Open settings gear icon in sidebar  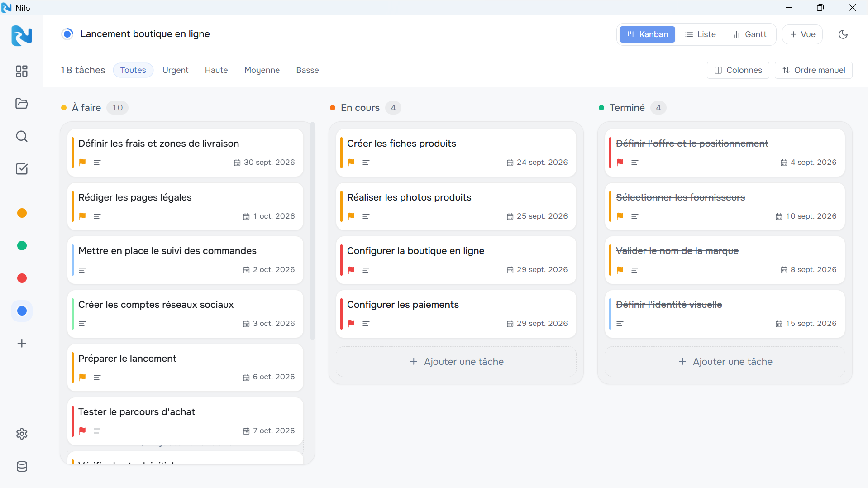click(x=22, y=434)
